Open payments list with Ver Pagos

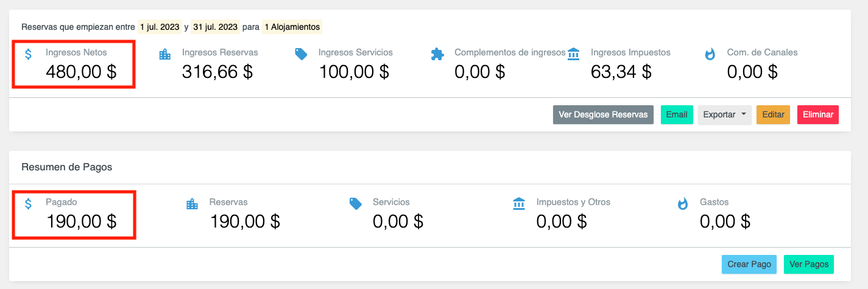(808, 264)
